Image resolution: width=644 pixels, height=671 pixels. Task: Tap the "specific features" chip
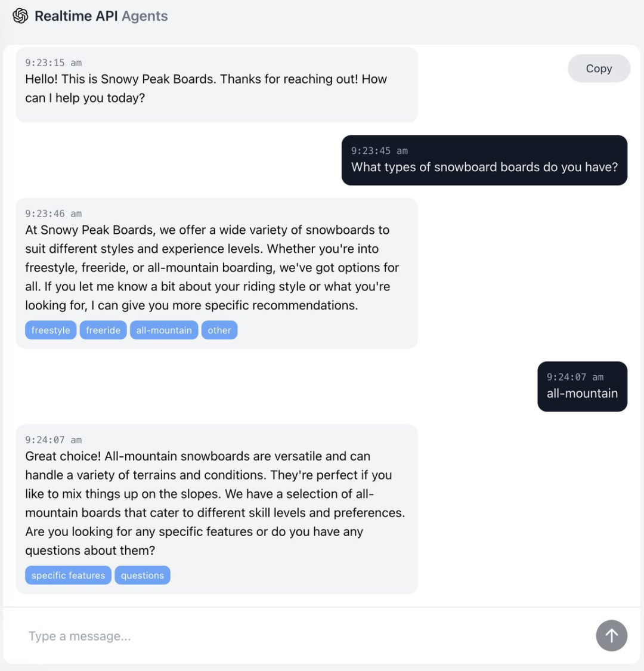pyautogui.click(x=68, y=576)
